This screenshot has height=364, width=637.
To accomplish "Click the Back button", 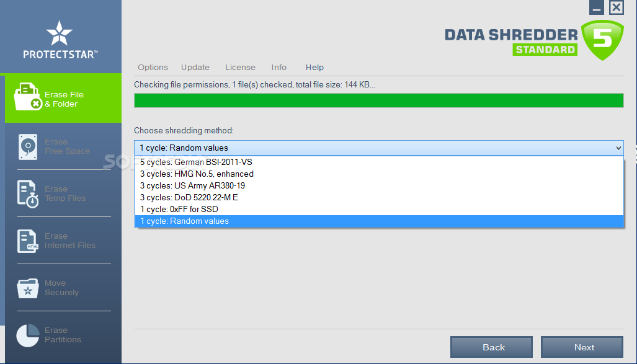I will tap(492, 347).
